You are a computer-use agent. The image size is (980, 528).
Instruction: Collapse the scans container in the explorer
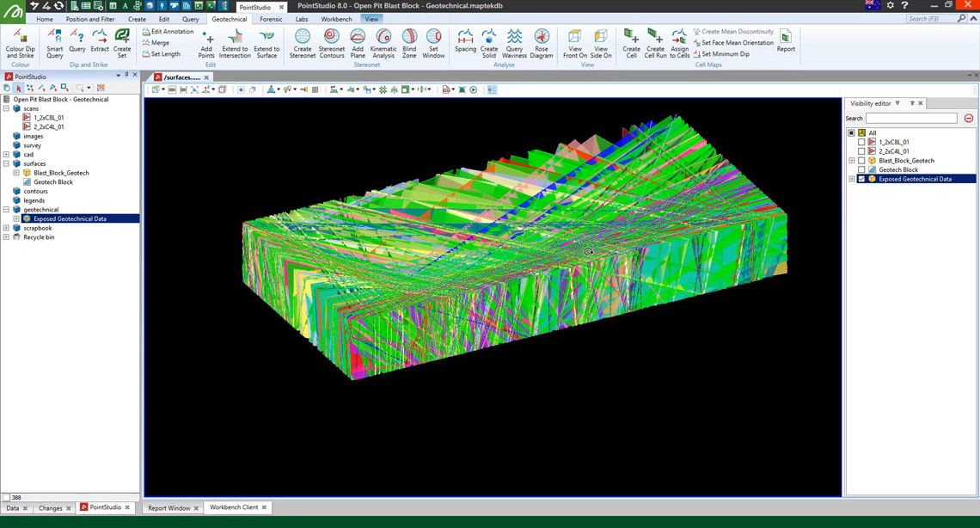[x=6, y=108]
